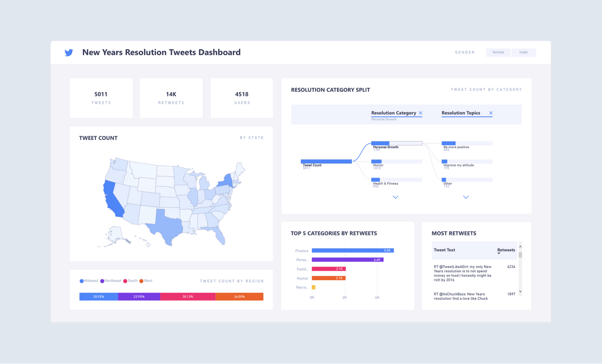Viewport: 602px width, 364px height.
Task: Click the Midwest legend dot
Action: coord(81,281)
